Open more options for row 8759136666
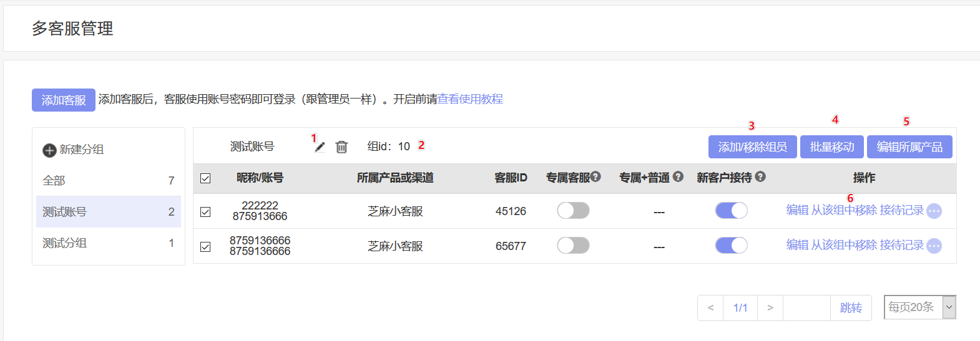980x341 pixels. pos(934,246)
